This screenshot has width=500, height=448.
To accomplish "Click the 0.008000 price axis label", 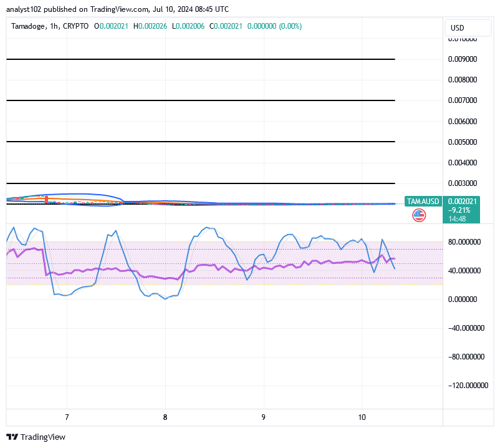I will pos(463,80).
